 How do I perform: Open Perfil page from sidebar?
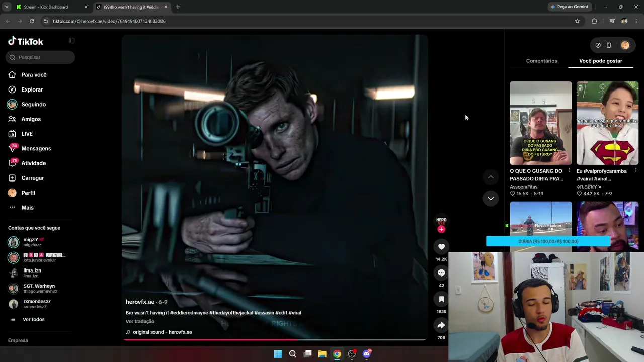tap(28, 193)
